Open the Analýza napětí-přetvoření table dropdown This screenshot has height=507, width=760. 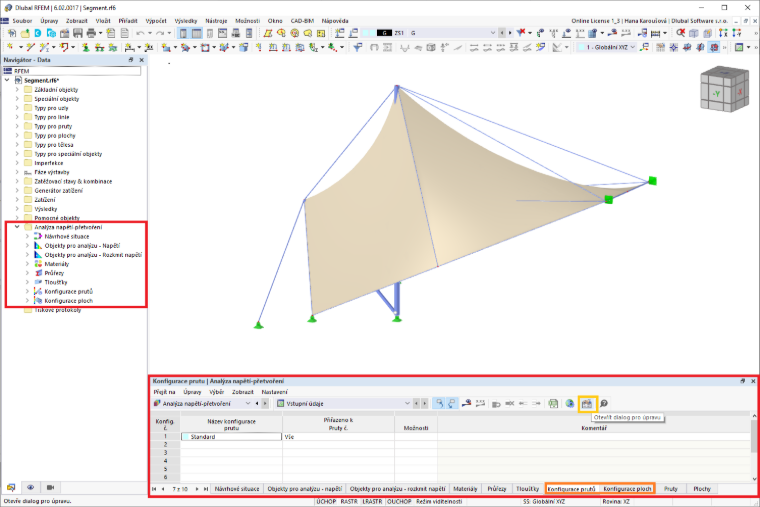point(248,403)
